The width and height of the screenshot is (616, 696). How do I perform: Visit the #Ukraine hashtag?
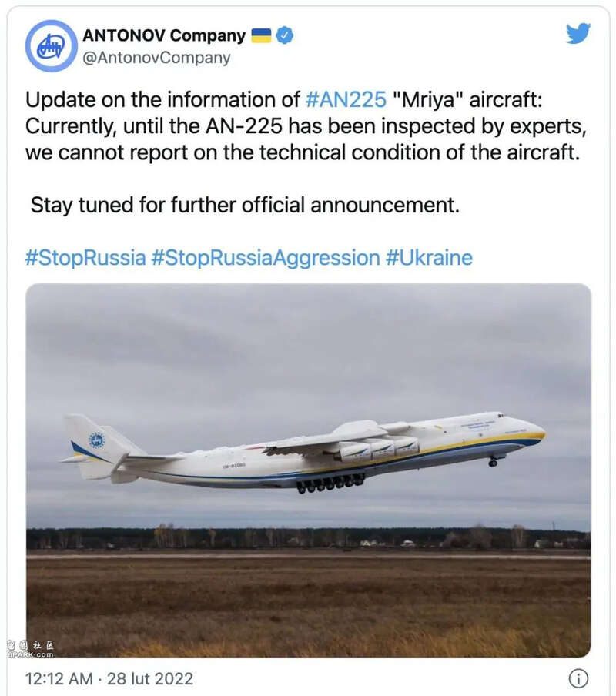point(429,257)
